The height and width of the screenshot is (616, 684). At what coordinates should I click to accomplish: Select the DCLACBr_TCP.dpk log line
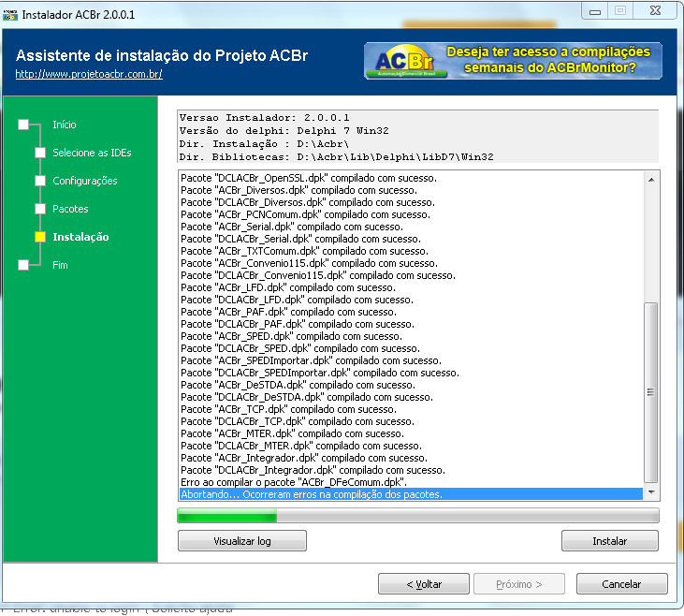pos(411,421)
